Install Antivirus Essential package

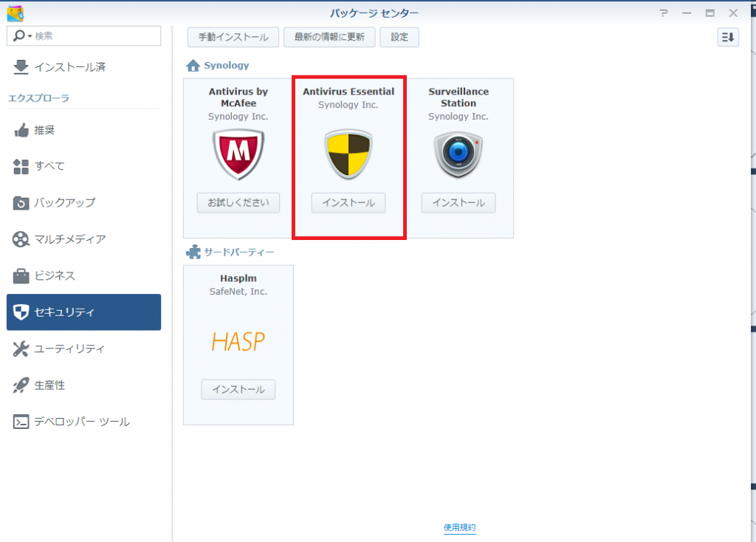[x=348, y=202]
